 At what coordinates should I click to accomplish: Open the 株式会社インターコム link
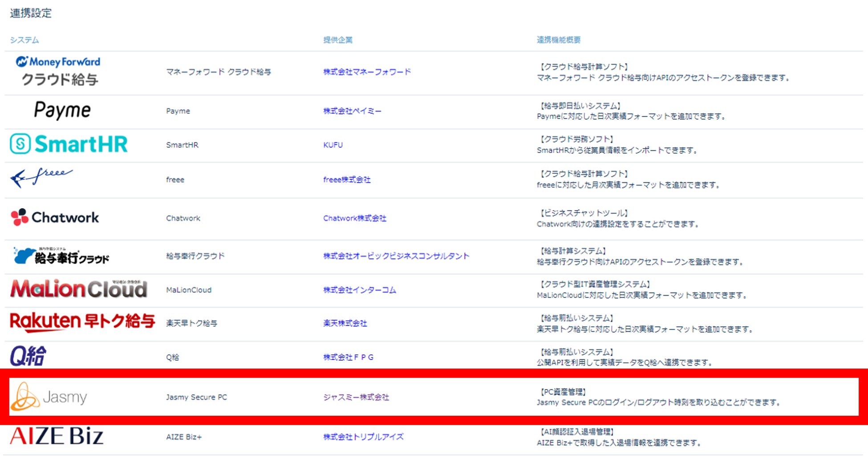[x=360, y=290]
